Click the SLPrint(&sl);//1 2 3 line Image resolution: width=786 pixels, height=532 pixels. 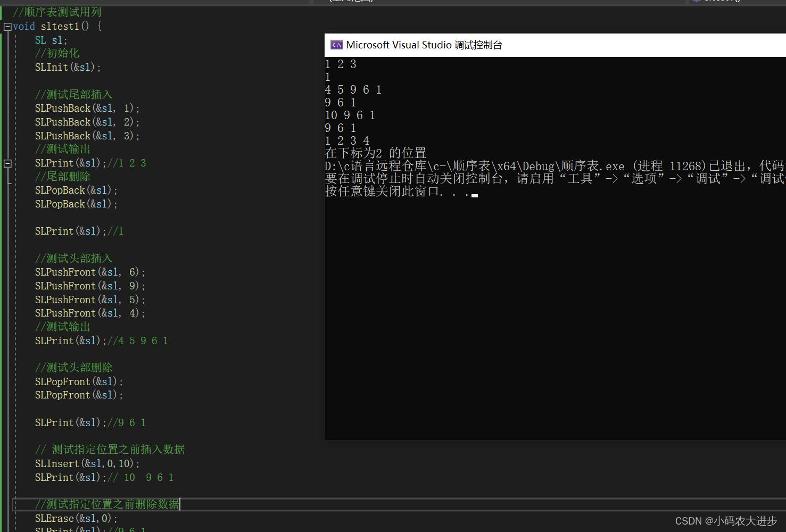tap(90, 163)
